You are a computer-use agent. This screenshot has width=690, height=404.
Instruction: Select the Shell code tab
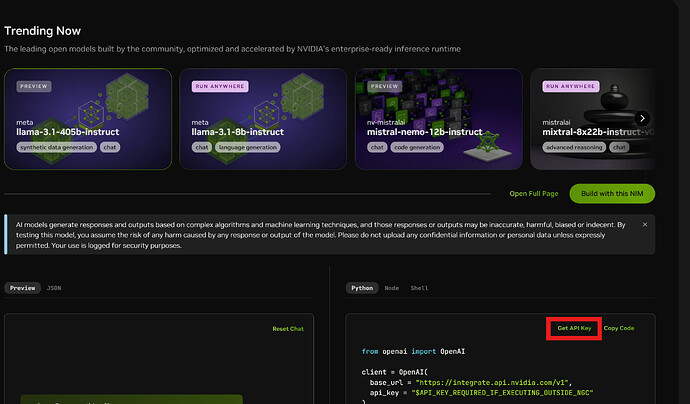(x=419, y=288)
